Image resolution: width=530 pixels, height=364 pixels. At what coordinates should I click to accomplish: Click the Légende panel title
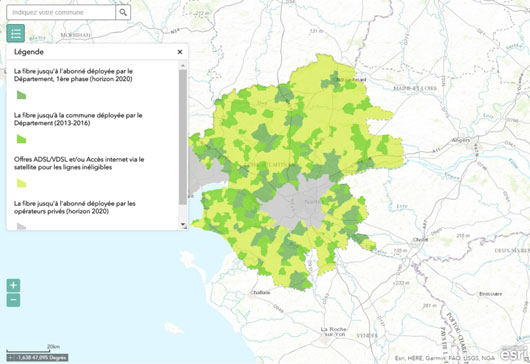pyautogui.click(x=29, y=52)
